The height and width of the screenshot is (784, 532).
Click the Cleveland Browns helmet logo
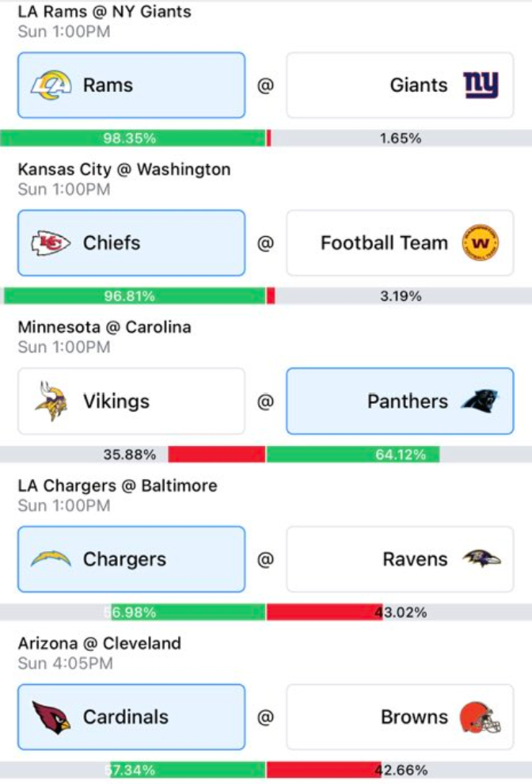click(x=480, y=717)
